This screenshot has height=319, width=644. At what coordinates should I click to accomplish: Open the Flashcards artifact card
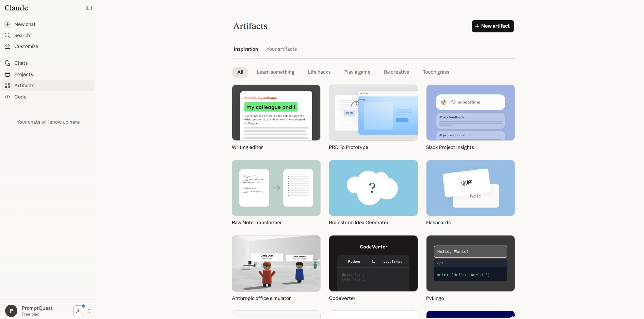[470, 188]
